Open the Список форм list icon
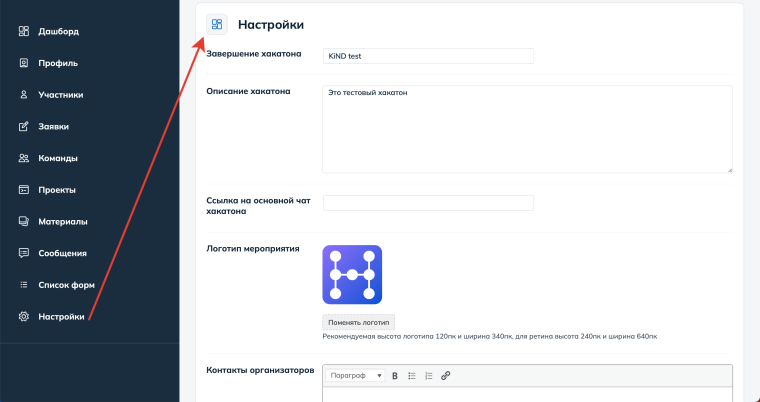 (24, 285)
